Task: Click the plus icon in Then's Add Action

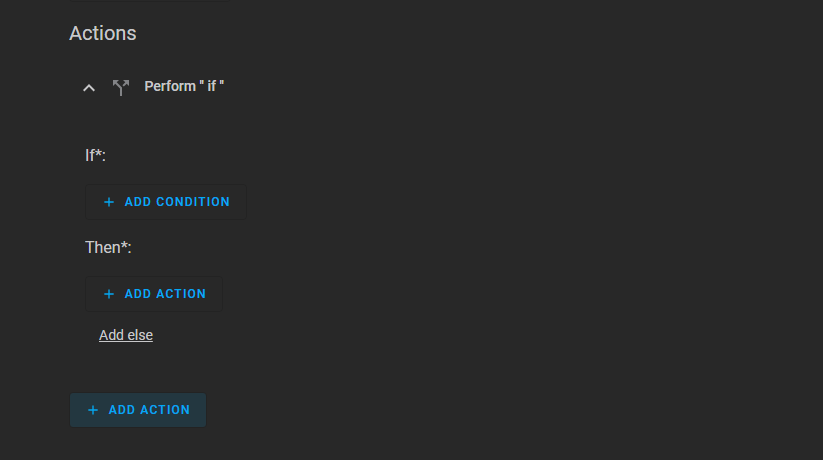Action: (x=109, y=294)
